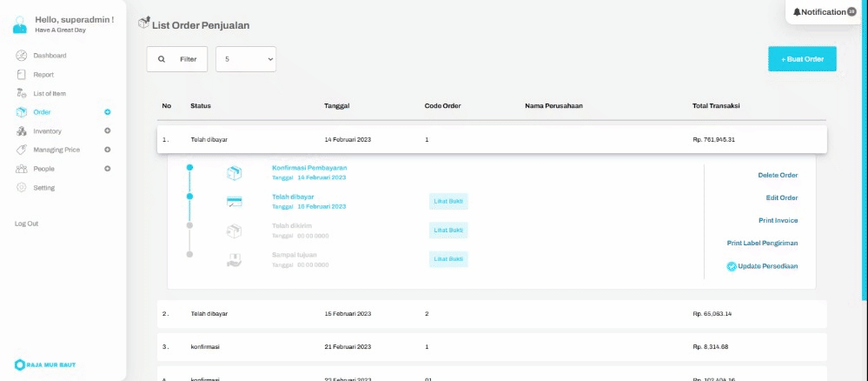
Task: Click the Filter search button
Action: click(177, 59)
